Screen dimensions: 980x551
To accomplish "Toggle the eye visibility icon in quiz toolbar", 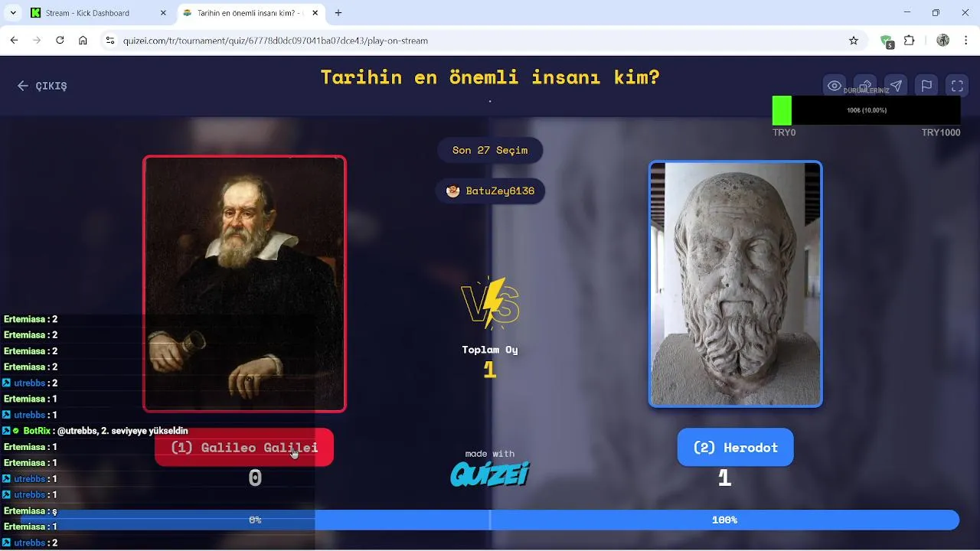I will 835,86.
